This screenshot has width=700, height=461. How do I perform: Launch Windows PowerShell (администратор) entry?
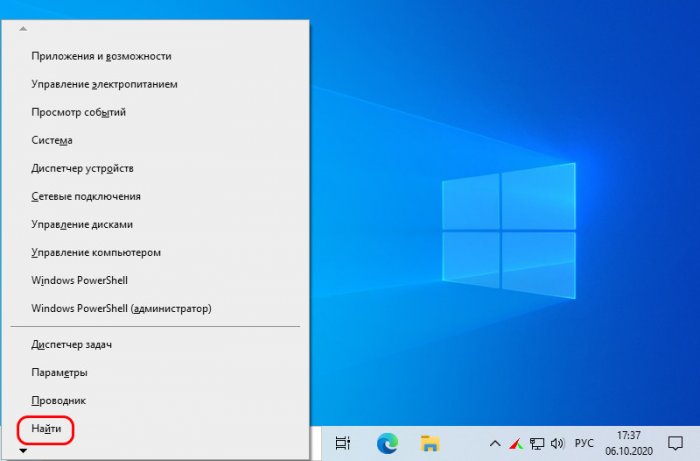[155, 309]
